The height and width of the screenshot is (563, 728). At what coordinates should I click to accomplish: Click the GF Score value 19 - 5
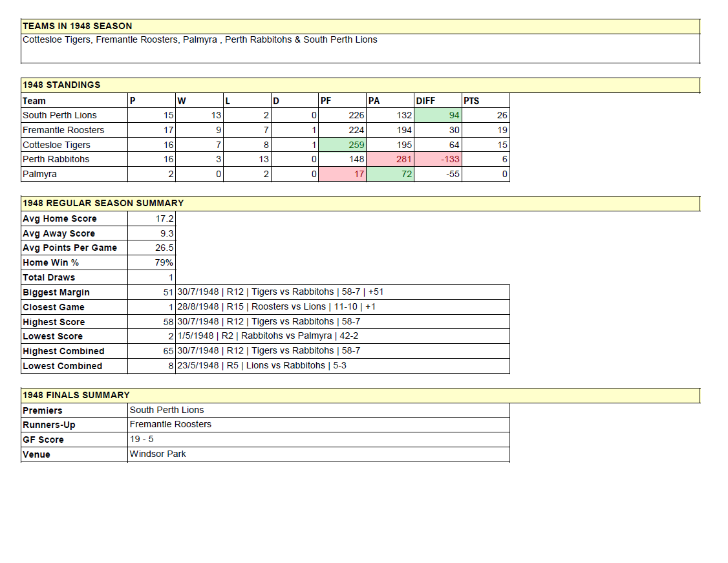[x=142, y=440]
